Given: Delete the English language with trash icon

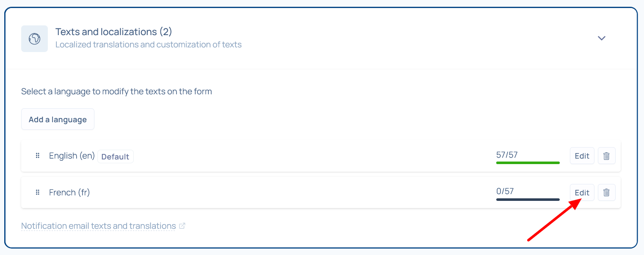Looking at the screenshot, I should pyautogui.click(x=606, y=156).
